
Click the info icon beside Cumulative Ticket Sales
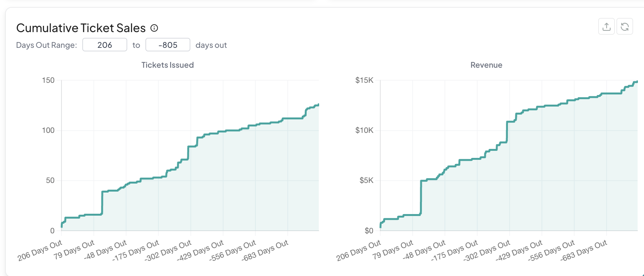(x=154, y=28)
